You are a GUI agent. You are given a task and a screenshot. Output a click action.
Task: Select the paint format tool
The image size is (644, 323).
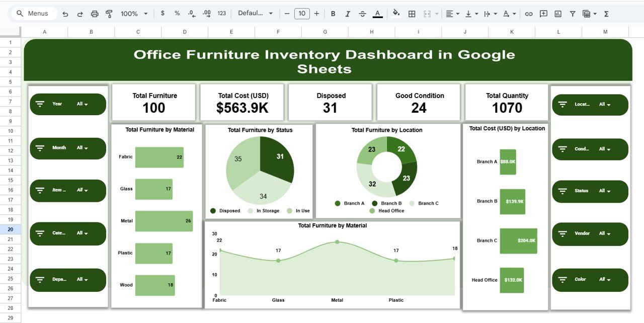[109, 14]
